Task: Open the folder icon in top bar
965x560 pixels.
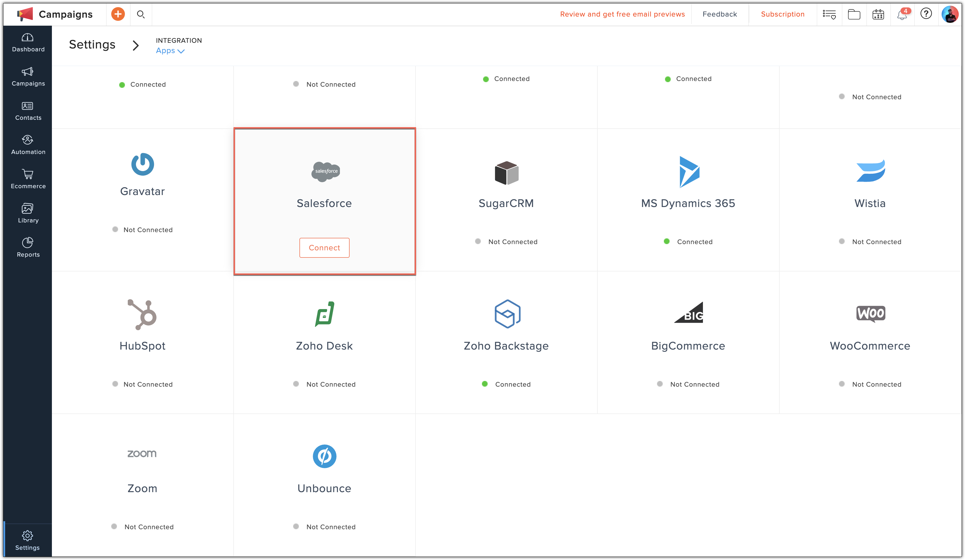Action: point(854,15)
